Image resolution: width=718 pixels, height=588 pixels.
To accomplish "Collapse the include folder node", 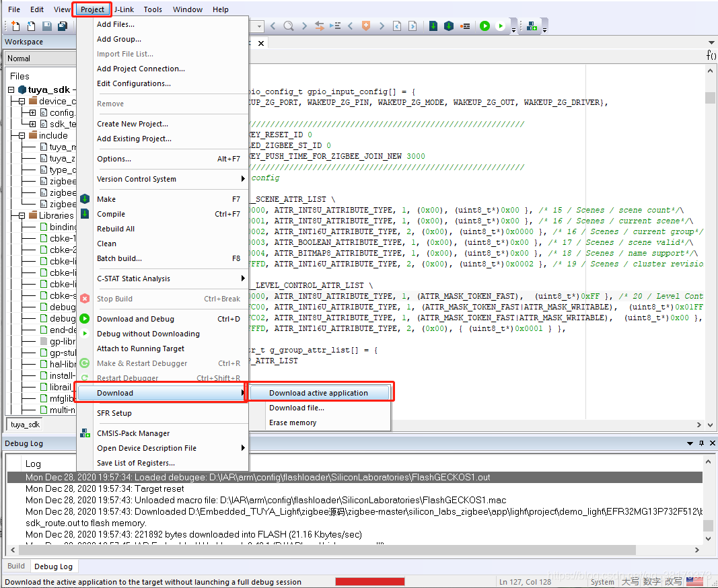I will [22, 135].
